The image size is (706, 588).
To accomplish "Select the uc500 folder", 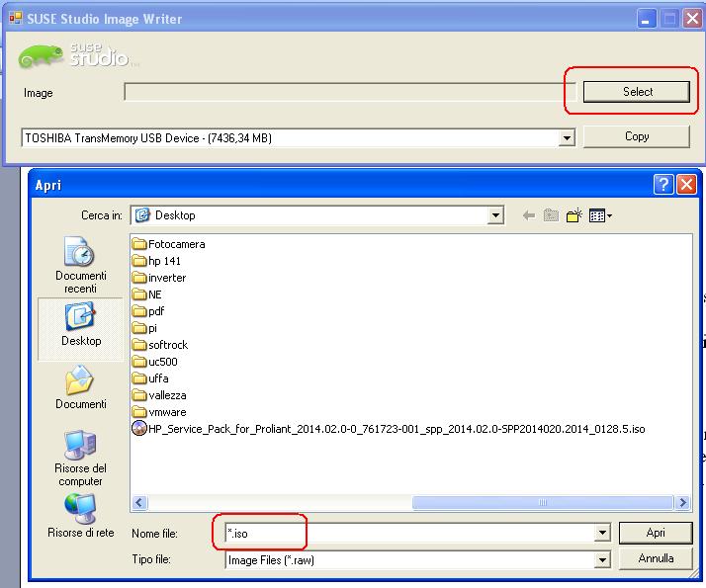I will coord(155,362).
